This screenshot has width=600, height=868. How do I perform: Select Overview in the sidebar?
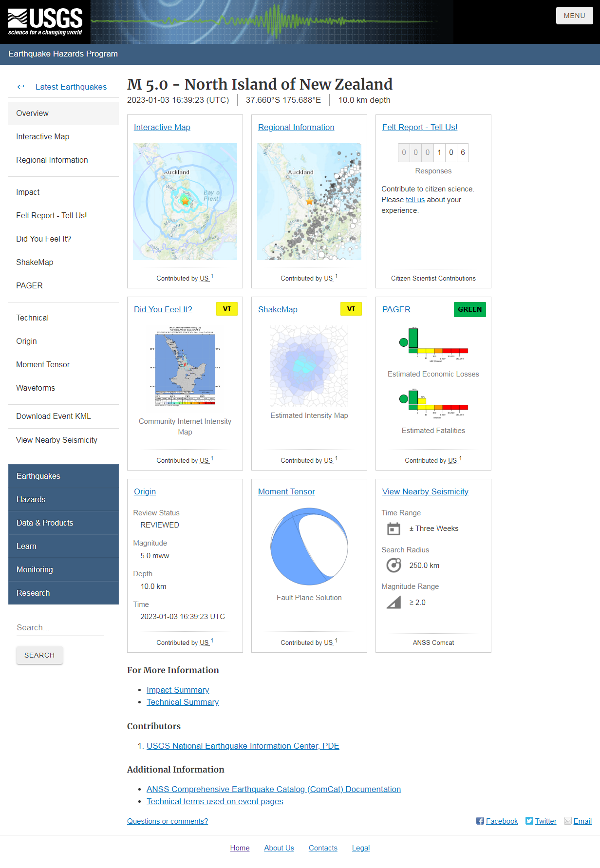point(63,113)
